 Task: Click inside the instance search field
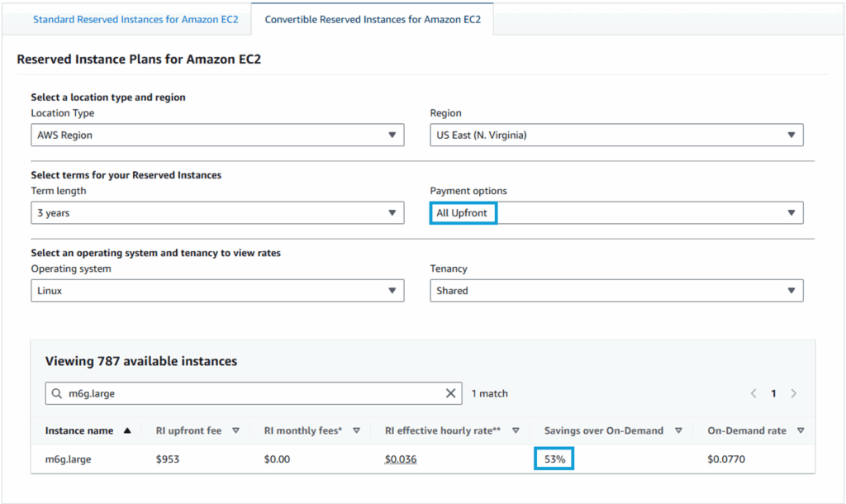(248, 394)
